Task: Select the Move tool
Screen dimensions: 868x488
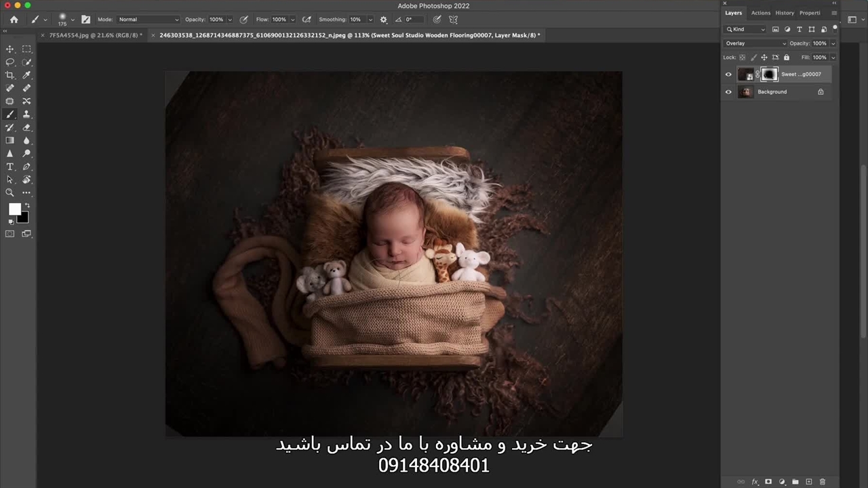Action: point(10,49)
